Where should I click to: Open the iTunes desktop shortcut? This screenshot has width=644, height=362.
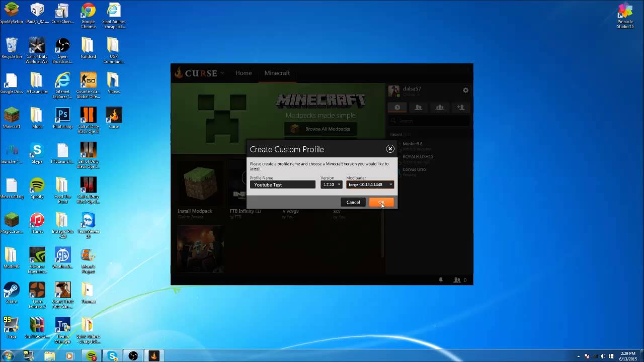(37, 223)
